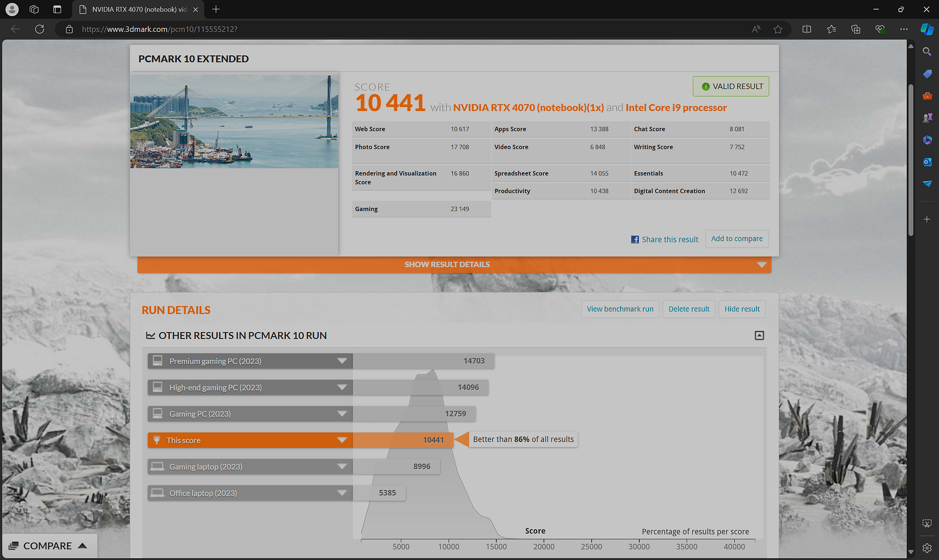
Task: Open sidebar Search
Action: pos(927,51)
